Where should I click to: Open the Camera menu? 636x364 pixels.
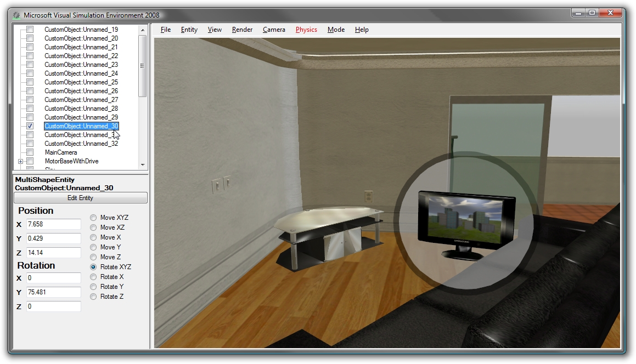(x=274, y=30)
